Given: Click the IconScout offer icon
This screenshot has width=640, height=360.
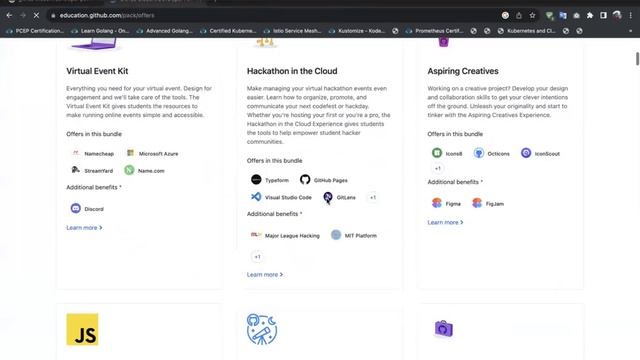Looking at the screenshot, I should [526, 153].
